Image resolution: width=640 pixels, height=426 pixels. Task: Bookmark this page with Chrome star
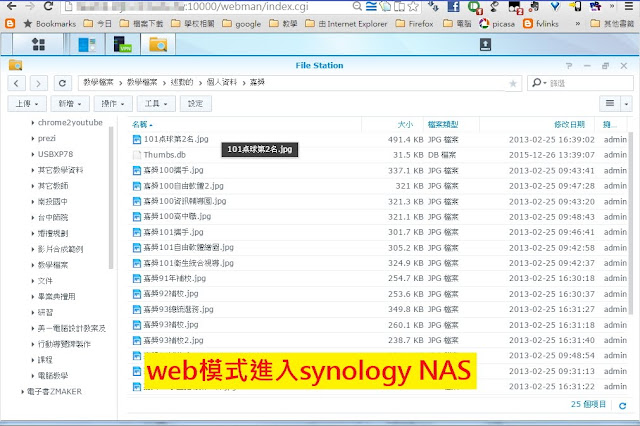point(413,6)
